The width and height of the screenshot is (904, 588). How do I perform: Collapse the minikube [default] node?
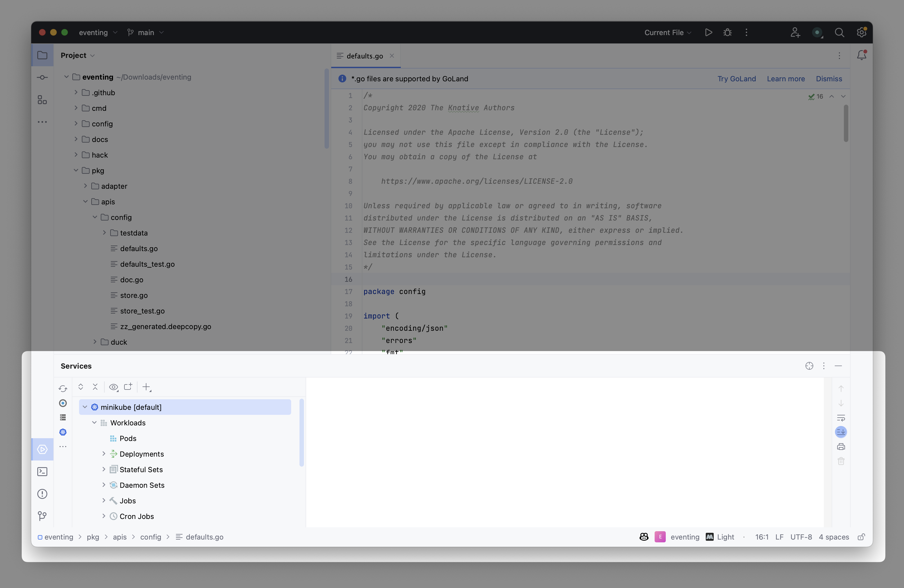pyautogui.click(x=85, y=407)
